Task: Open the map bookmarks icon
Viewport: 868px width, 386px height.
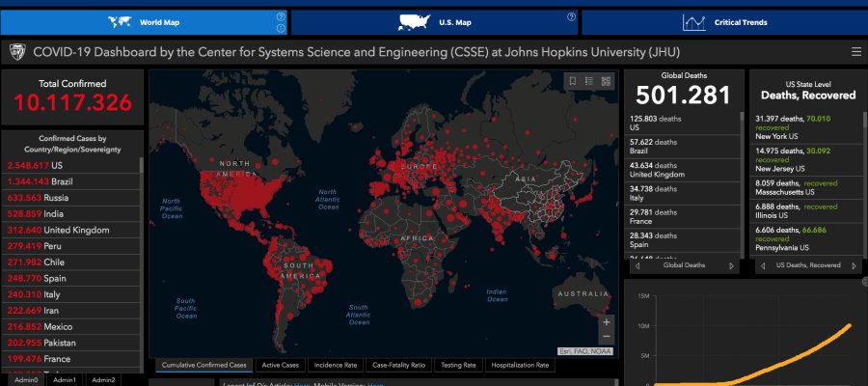Action: click(572, 81)
